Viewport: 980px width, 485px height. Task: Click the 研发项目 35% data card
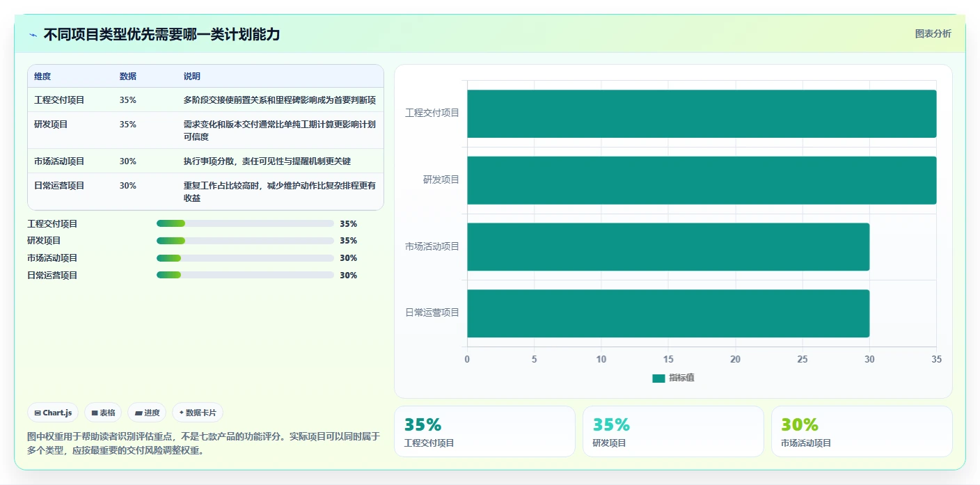point(673,431)
